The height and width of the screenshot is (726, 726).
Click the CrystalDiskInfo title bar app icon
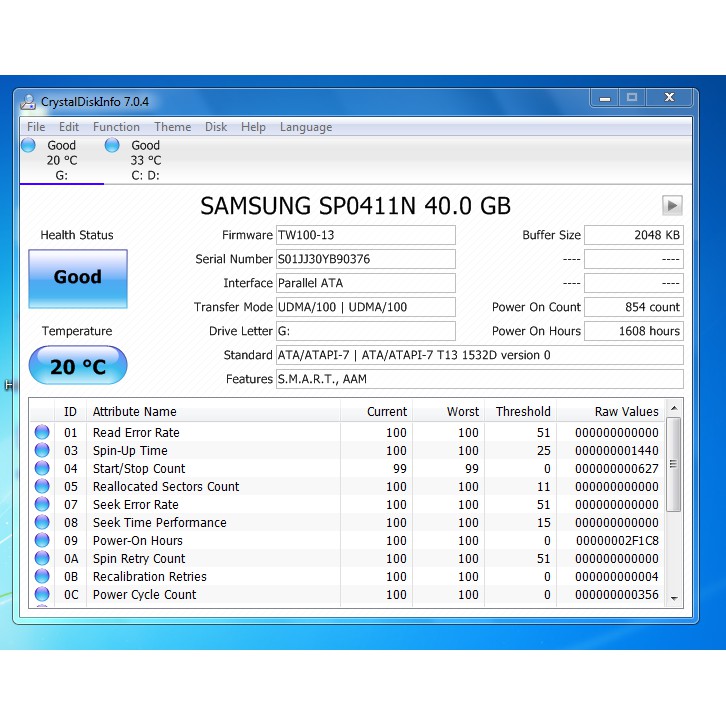[x=28, y=102]
